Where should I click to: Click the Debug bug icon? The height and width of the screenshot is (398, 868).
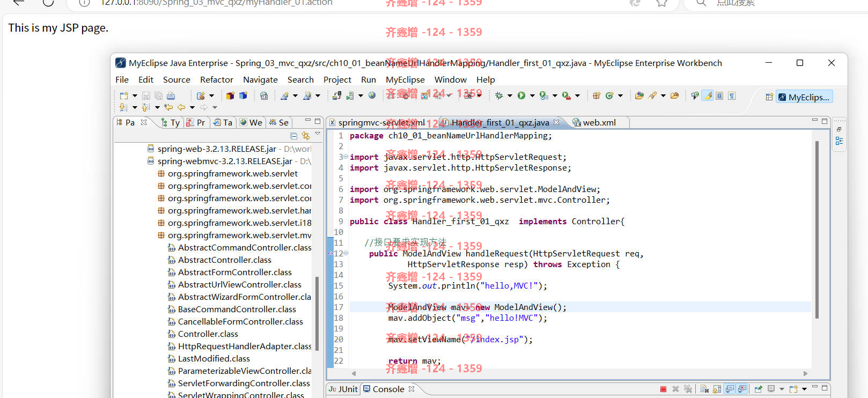click(499, 95)
